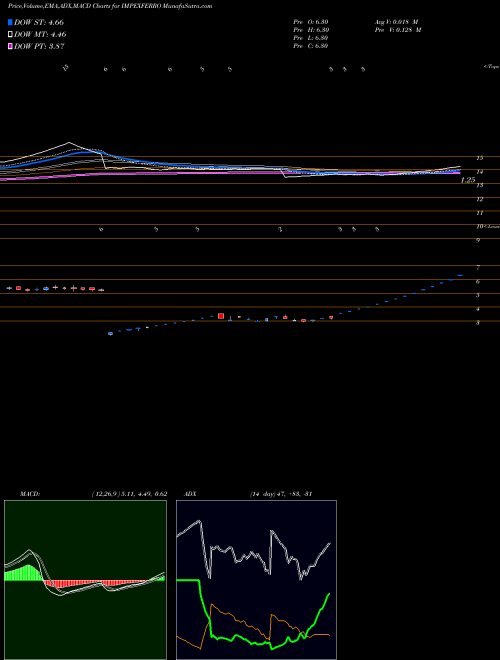The width and height of the screenshot is (500, 660).
Task: Click the 'Pre L: 6.30' low value
Action: [311, 38]
